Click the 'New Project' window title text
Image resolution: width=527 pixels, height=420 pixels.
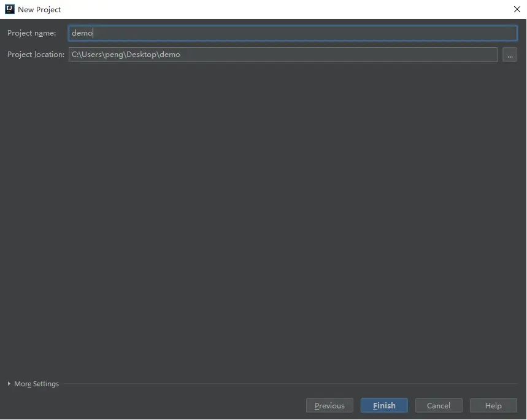[x=40, y=9]
